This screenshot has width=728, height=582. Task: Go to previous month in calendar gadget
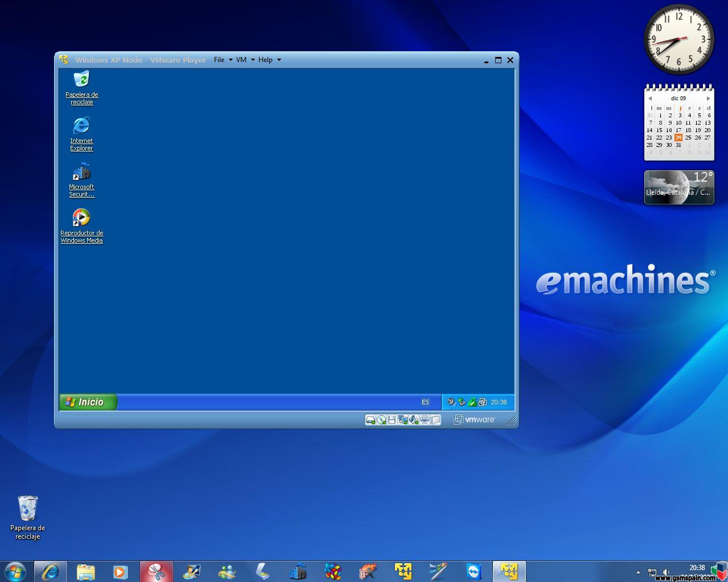(650, 99)
